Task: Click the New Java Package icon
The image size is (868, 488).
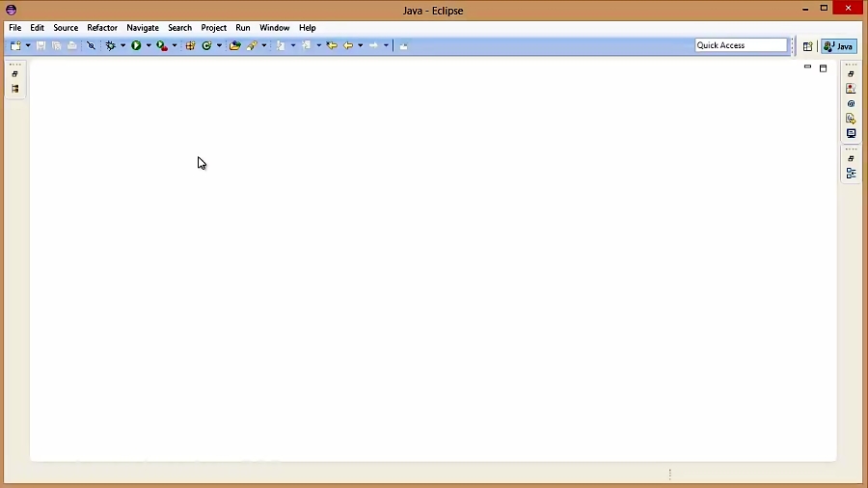Action: tap(190, 45)
